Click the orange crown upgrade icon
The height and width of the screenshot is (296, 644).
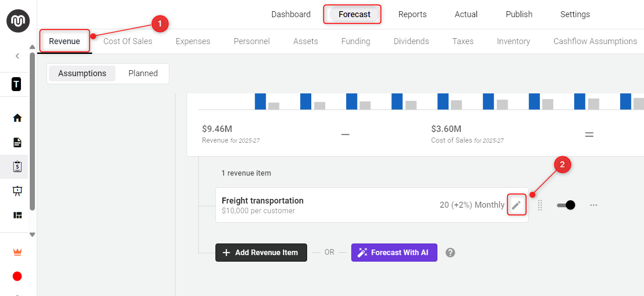(x=17, y=252)
